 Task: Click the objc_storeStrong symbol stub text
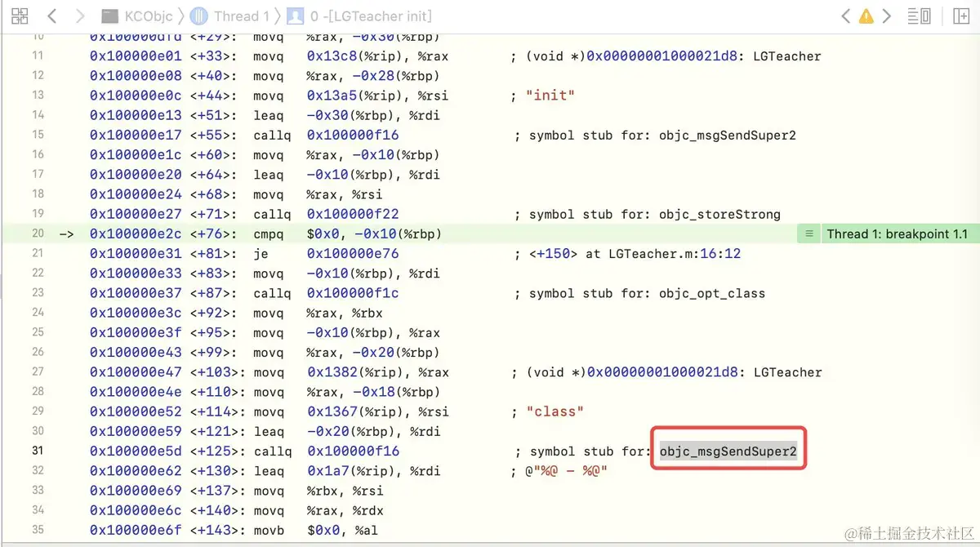[719, 214]
